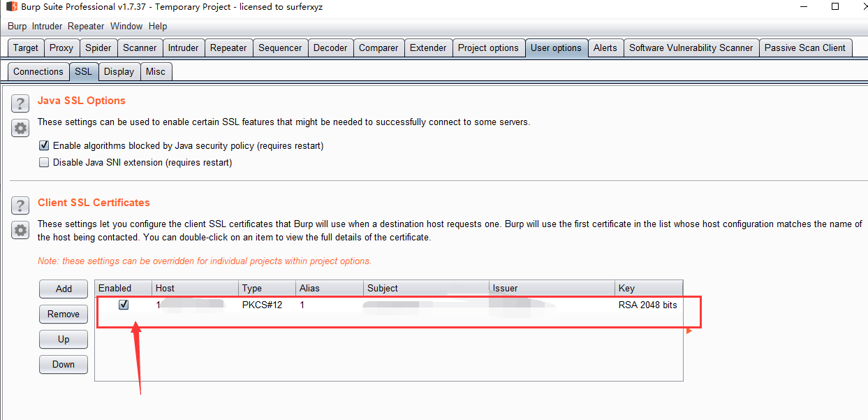Open the Passive Scan Client tab
This screenshot has height=420, width=868.
tap(805, 48)
